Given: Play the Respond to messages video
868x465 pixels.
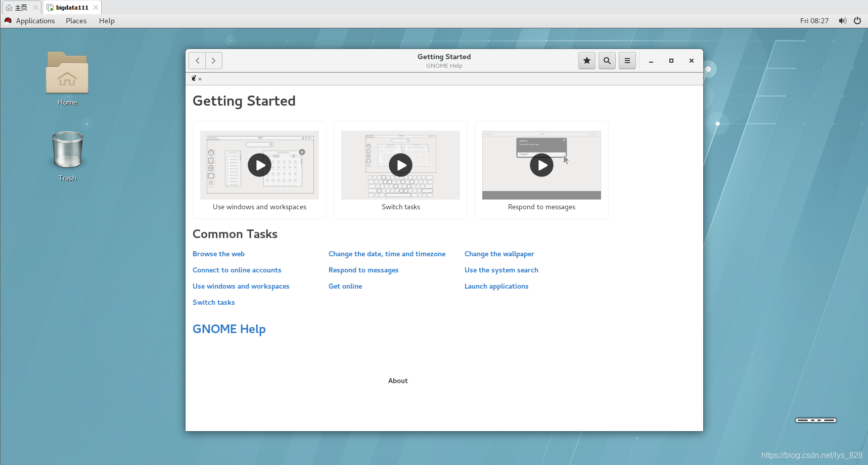Looking at the screenshot, I should point(541,165).
